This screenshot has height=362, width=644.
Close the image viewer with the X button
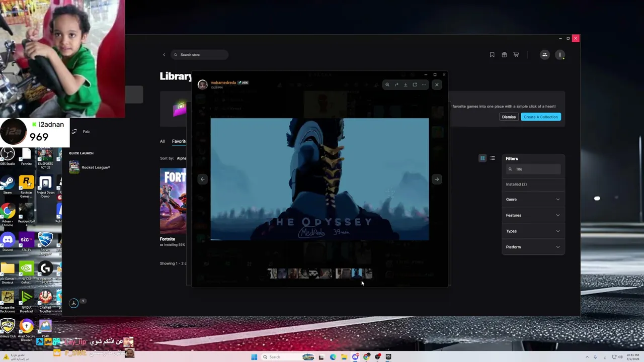click(437, 84)
